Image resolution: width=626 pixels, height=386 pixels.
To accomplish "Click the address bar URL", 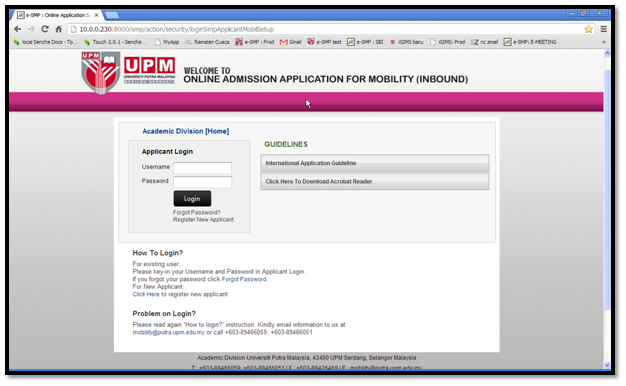I will coord(176,29).
